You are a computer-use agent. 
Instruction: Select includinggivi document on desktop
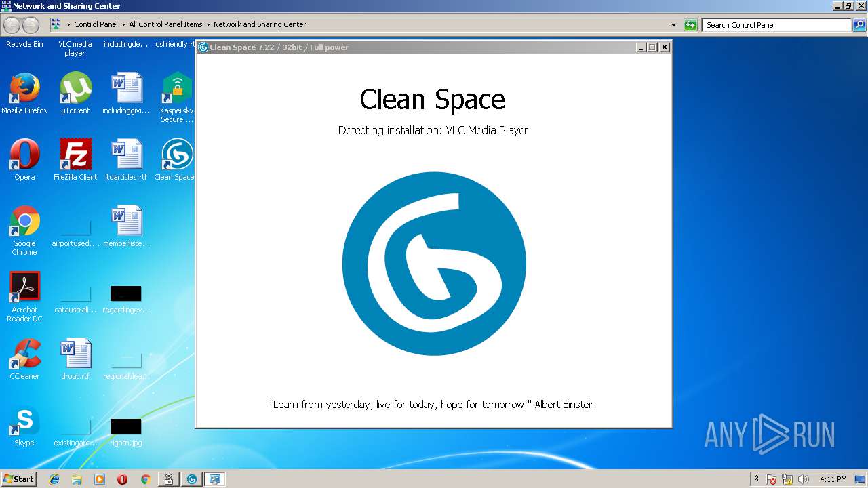coord(126,94)
